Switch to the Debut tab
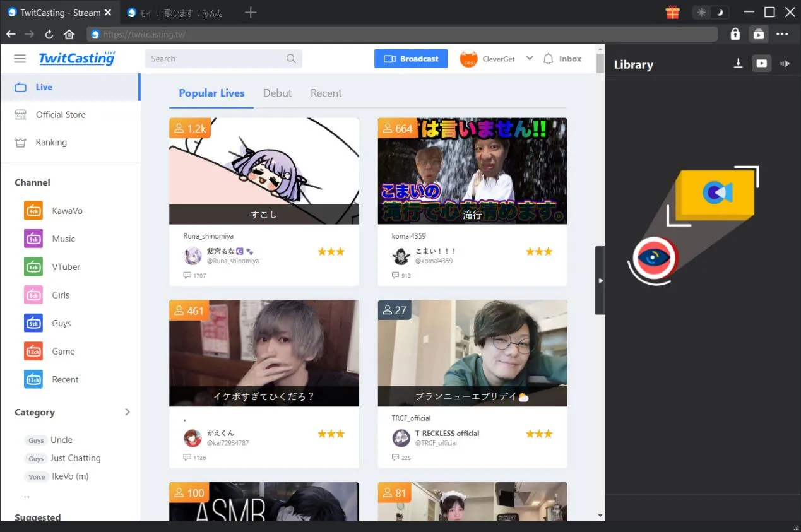 click(x=277, y=93)
